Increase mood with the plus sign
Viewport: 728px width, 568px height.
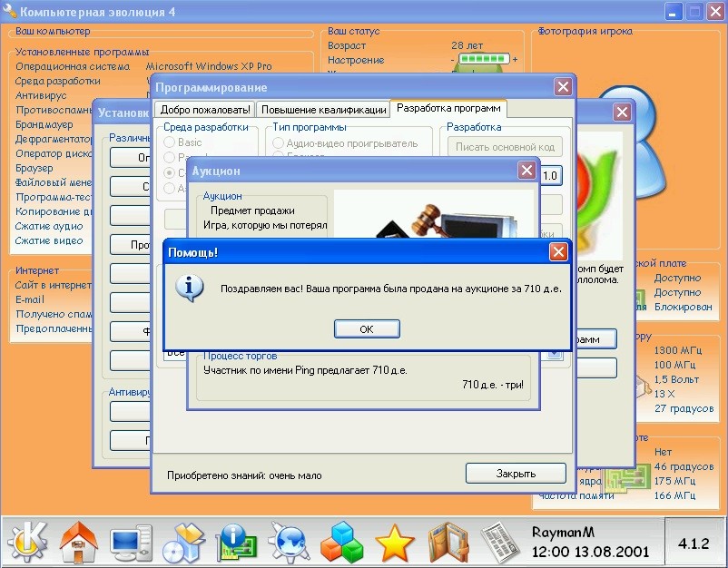(515, 59)
